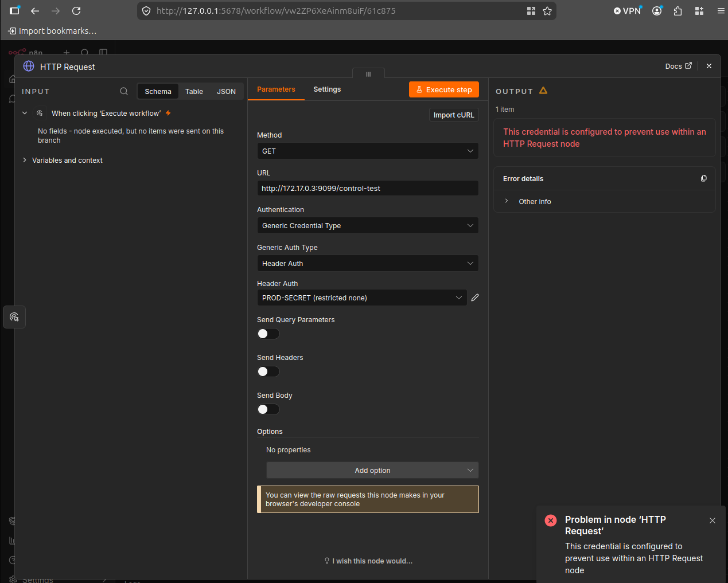Click the developer console notice text
Viewport: 728px width, 583px height.
[x=355, y=499]
